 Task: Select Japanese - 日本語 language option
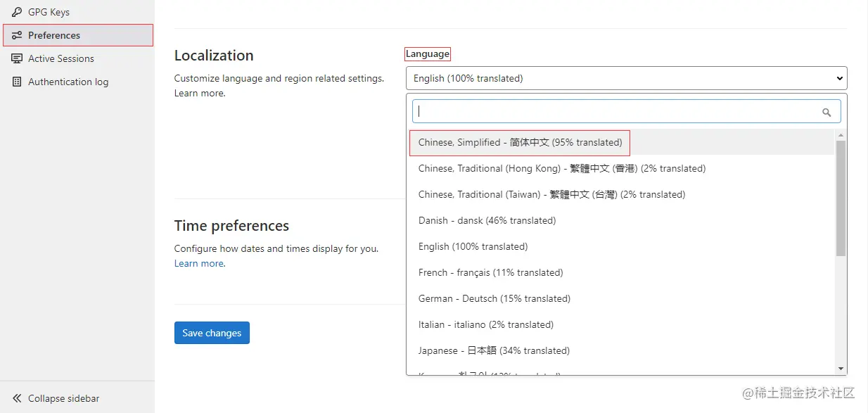[x=621, y=350]
